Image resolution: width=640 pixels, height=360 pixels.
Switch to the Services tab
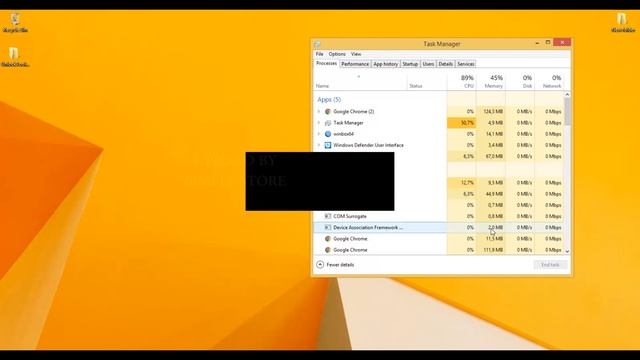pyautogui.click(x=465, y=64)
